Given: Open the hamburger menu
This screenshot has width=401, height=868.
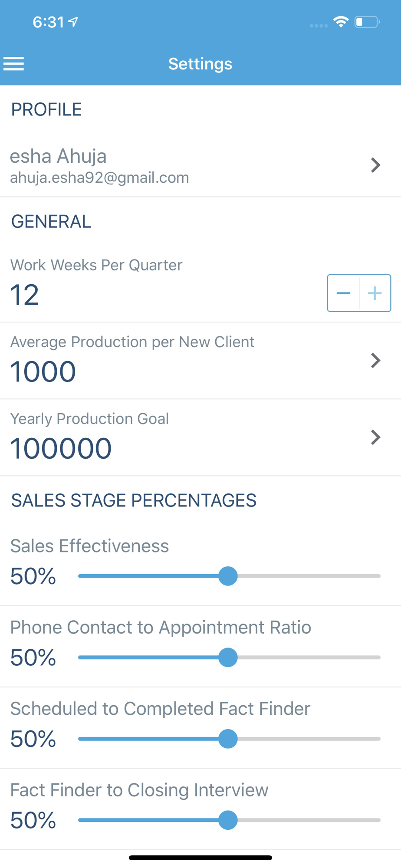Looking at the screenshot, I should click(14, 64).
